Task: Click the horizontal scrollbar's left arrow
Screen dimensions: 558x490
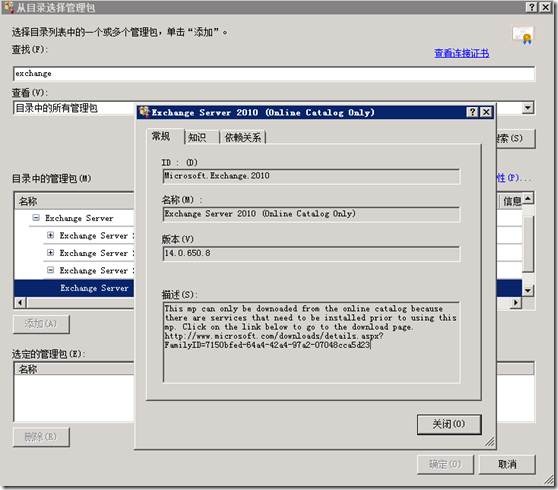Action: point(20,302)
